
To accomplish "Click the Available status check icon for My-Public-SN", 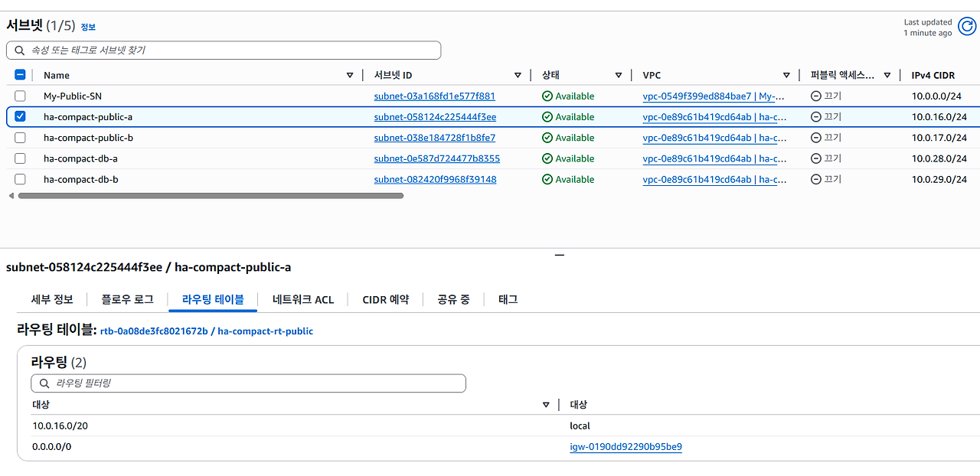I will [x=547, y=96].
